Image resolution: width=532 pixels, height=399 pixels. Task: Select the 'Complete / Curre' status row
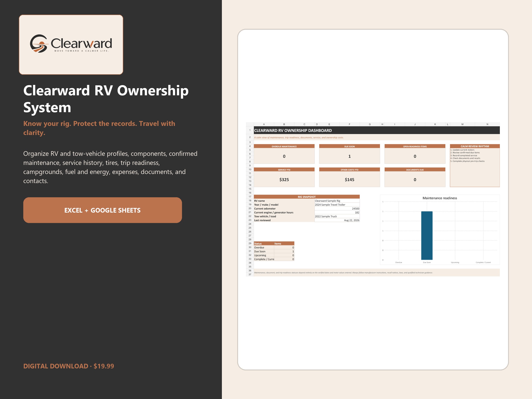(x=274, y=259)
